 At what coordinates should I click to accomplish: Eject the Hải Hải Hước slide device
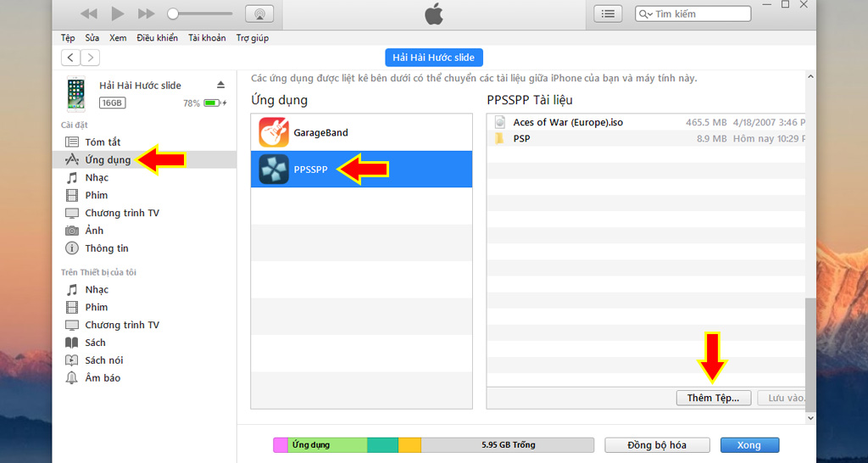tap(221, 85)
